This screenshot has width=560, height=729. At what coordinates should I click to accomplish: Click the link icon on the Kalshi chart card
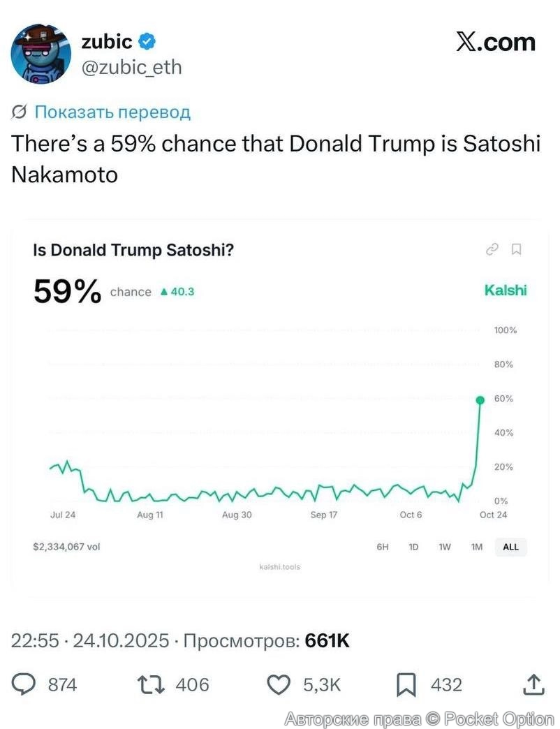(x=492, y=249)
